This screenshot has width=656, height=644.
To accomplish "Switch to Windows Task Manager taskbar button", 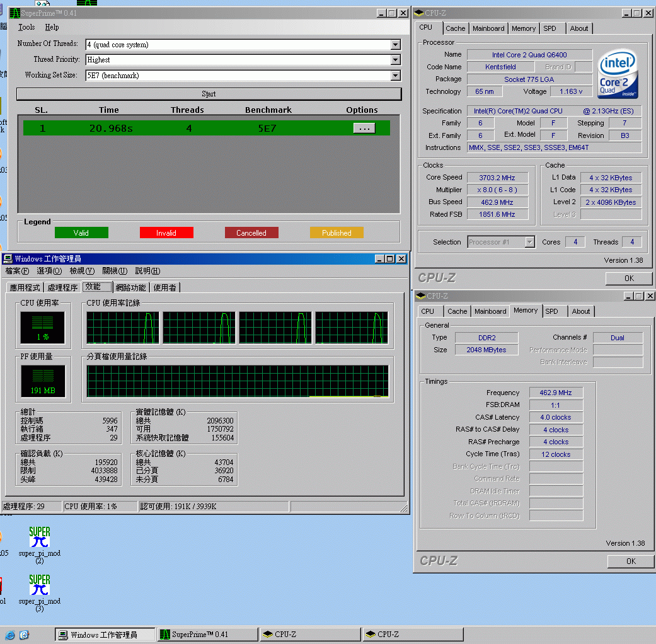I will click(105, 635).
